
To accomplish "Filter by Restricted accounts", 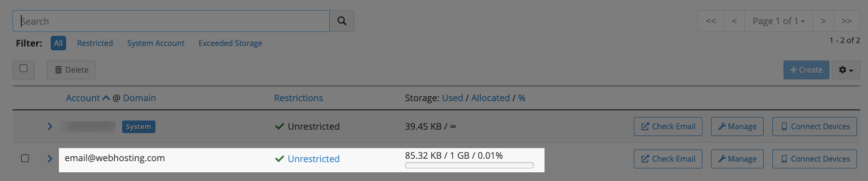I will point(95,43).
